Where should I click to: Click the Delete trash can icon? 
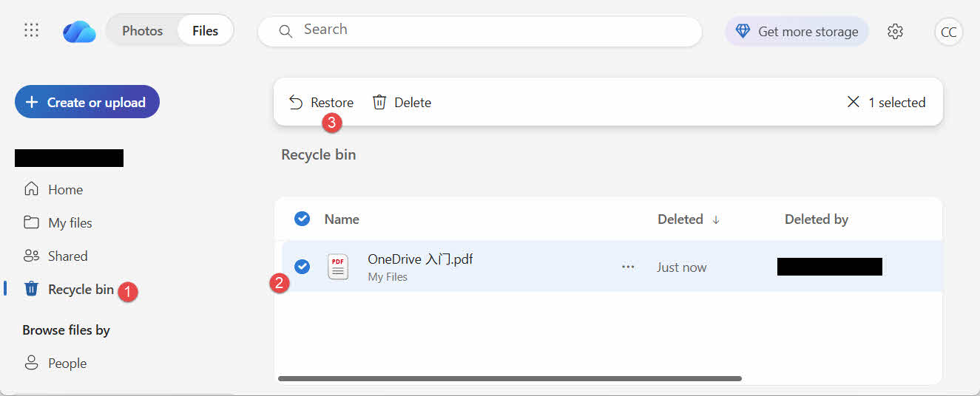click(x=379, y=103)
